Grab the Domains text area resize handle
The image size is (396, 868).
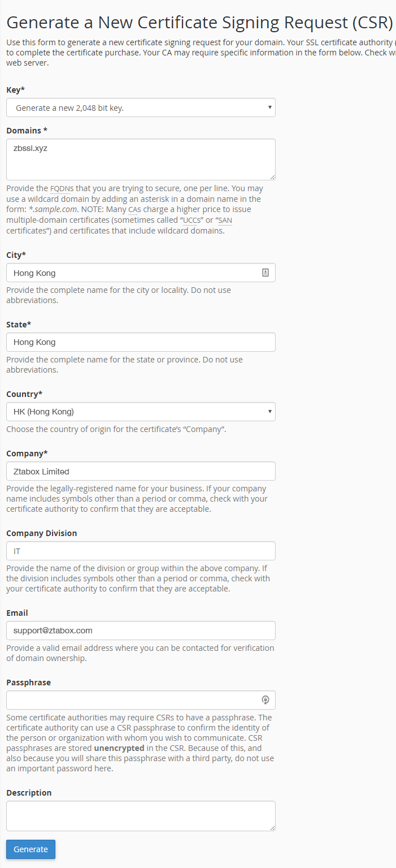(x=272, y=177)
